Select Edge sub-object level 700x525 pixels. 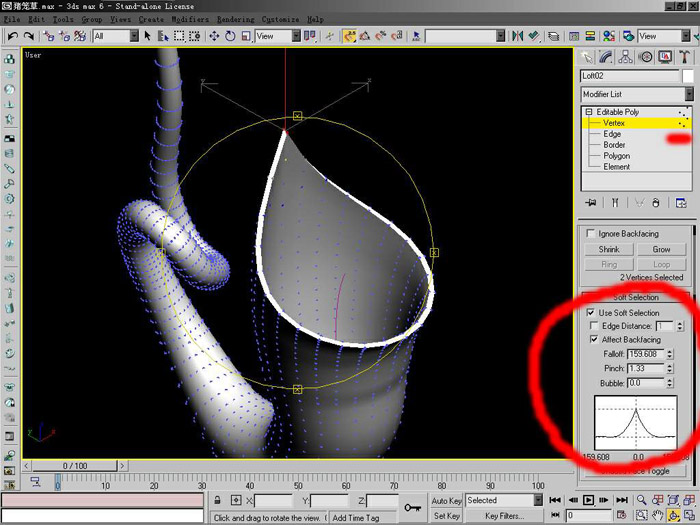click(x=612, y=134)
